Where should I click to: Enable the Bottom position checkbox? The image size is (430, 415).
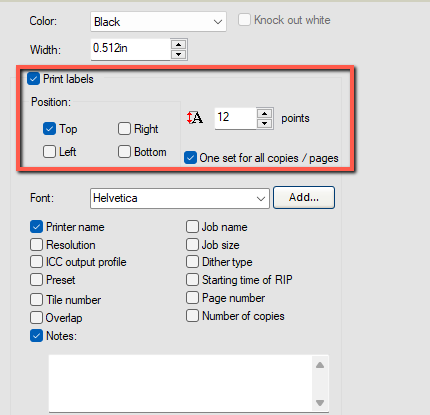tap(124, 152)
